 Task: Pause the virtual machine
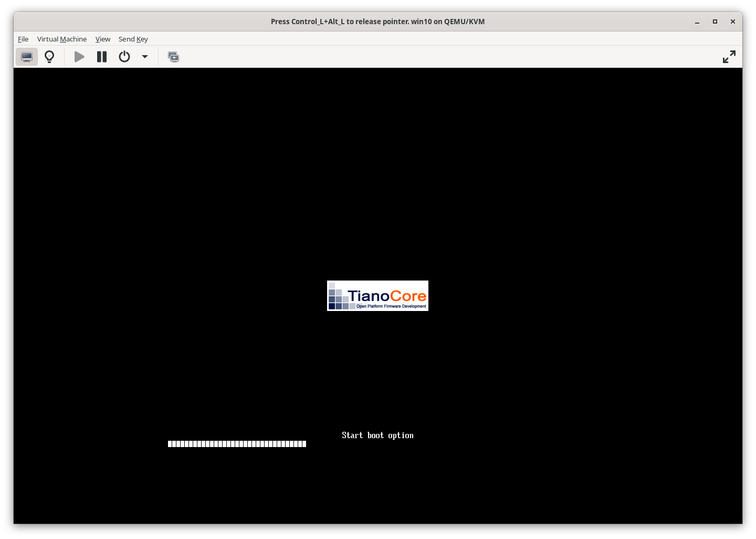(102, 57)
